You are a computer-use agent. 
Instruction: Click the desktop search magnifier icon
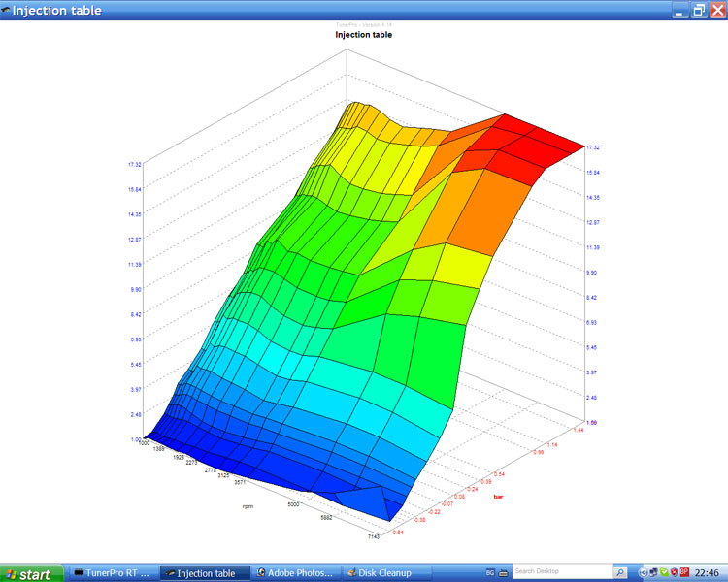[x=622, y=572]
